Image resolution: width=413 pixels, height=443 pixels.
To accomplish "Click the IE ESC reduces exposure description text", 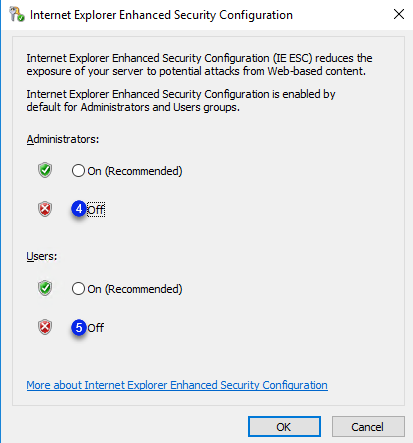I will click(x=199, y=65).
